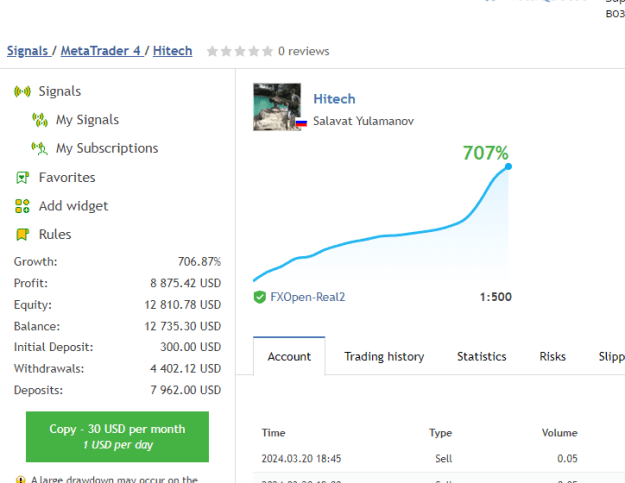Viewport: 625px width, 483px height.
Task: Open Favorites in the sidebar
Action: pyautogui.click(x=67, y=178)
